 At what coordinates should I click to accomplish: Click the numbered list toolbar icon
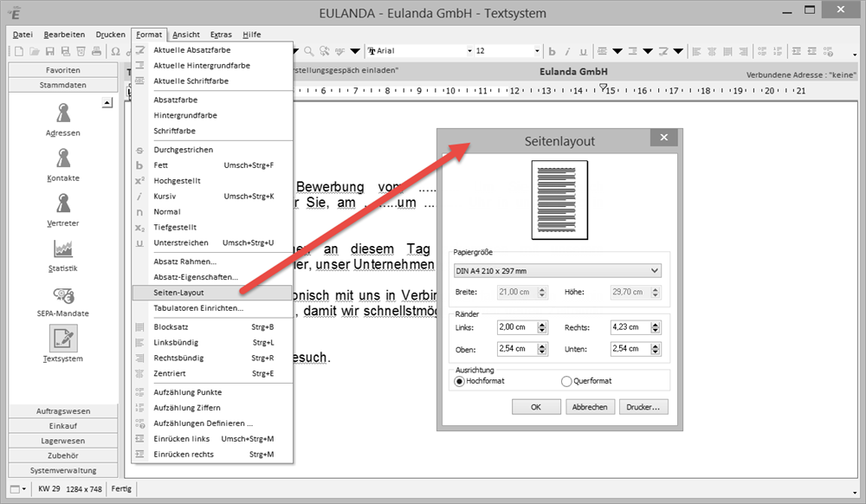778,51
